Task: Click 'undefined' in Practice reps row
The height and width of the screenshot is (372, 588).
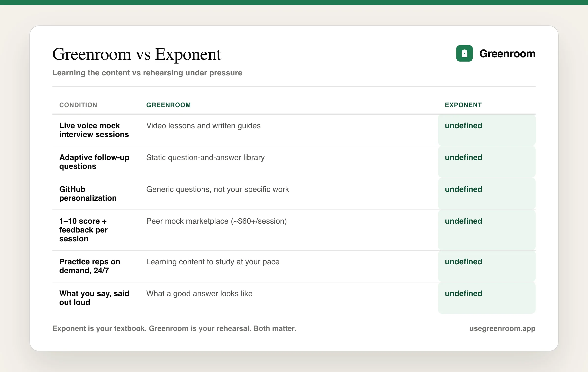Action: click(464, 262)
